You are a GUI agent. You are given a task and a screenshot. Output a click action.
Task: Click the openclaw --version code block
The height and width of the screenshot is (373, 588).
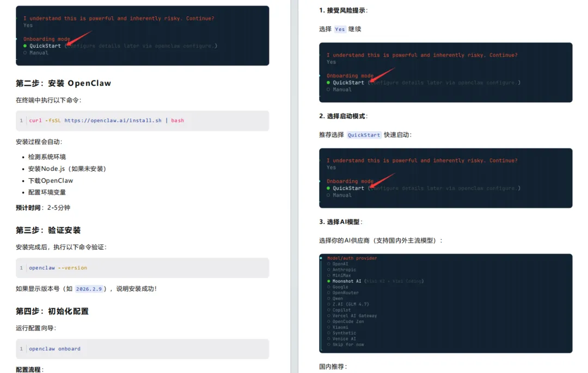pyautogui.click(x=143, y=268)
